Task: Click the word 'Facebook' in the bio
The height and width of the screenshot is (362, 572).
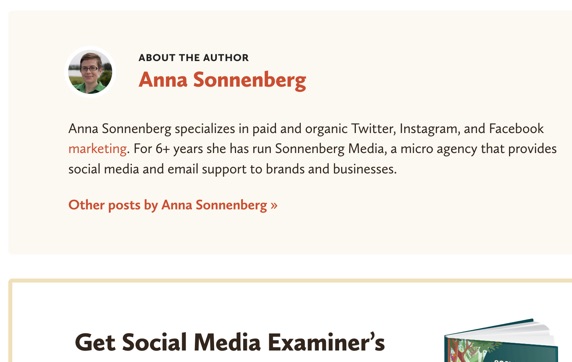Action: (516, 128)
